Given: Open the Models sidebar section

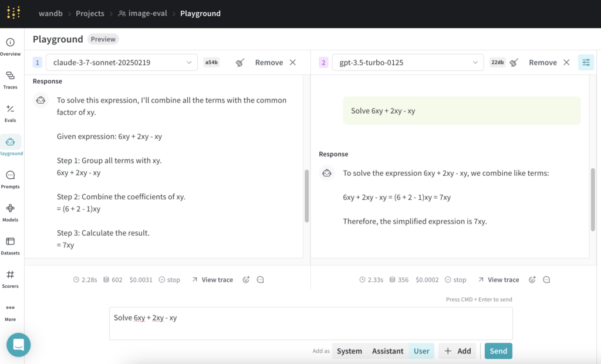Looking at the screenshot, I should 11,212.
